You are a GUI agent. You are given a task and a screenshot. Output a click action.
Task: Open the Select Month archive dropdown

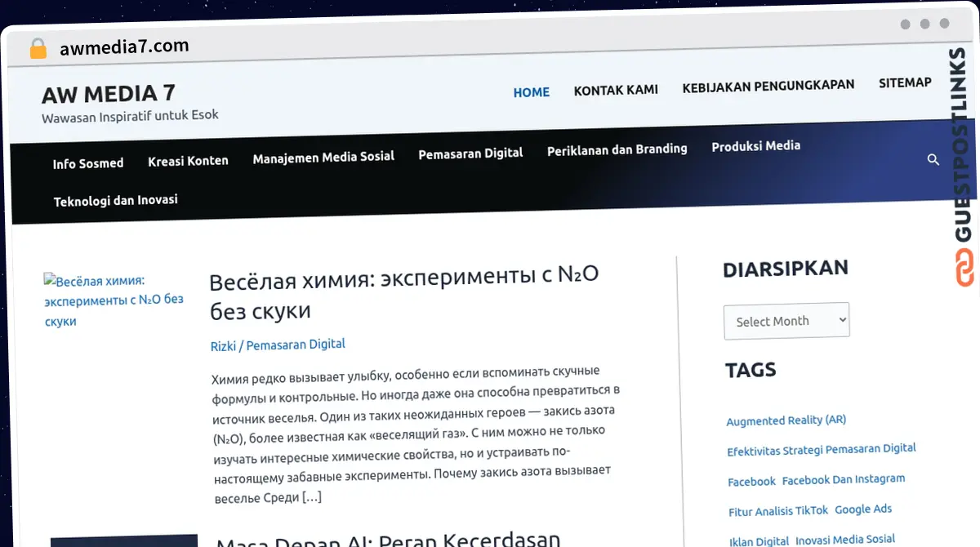click(x=786, y=321)
